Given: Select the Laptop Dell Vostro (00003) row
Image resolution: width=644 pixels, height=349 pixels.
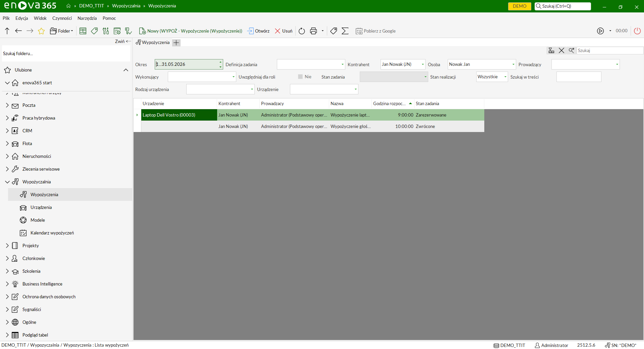Looking at the screenshot, I should (312, 115).
